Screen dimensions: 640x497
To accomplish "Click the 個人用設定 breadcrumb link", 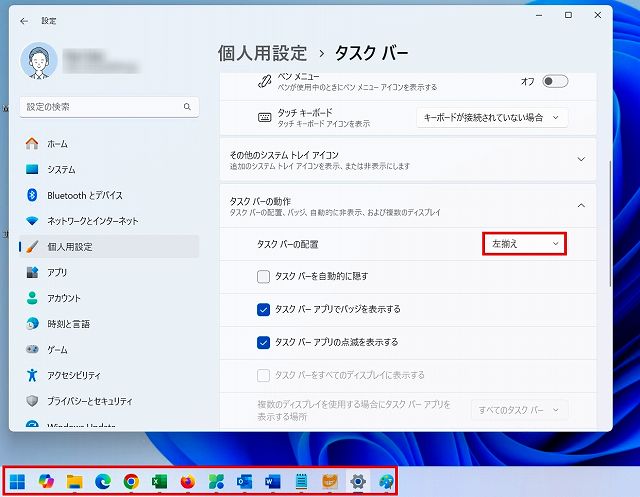I will click(x=260, y=53).
